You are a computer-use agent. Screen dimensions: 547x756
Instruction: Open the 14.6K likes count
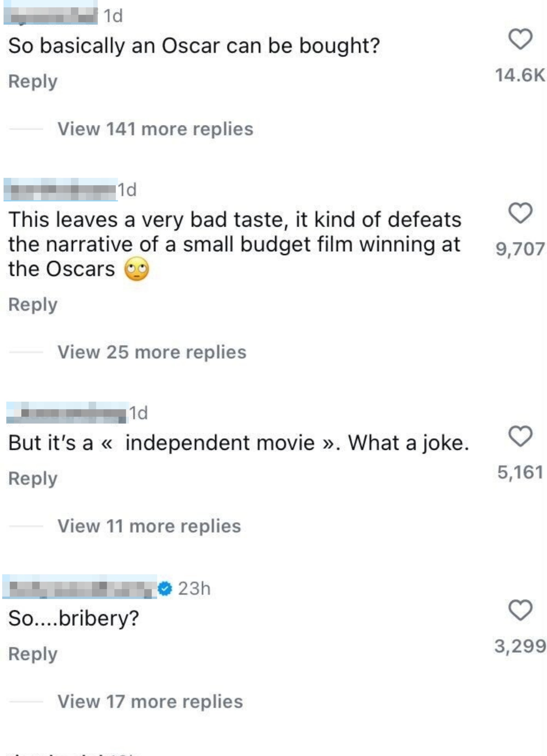click(x=520, y=75)
